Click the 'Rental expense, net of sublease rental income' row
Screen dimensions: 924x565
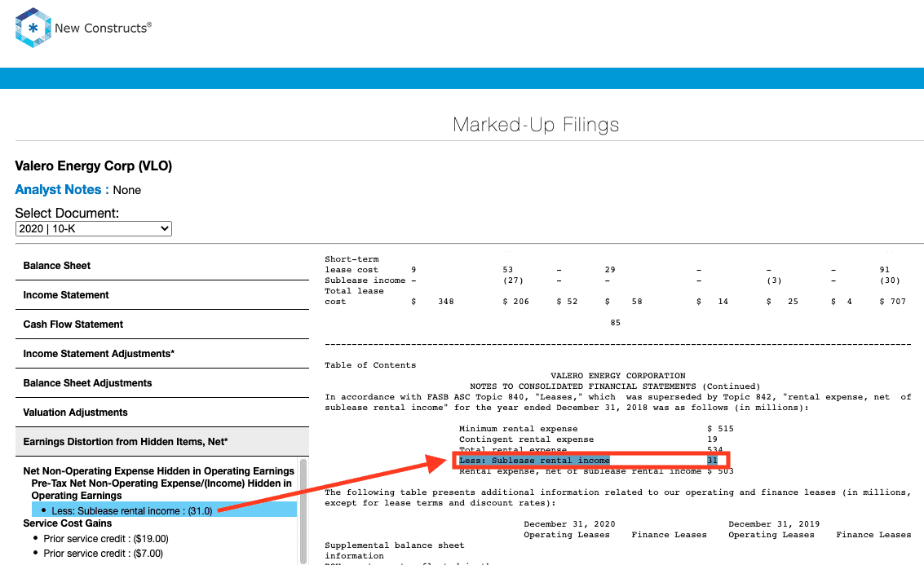[x=596, y=471]
